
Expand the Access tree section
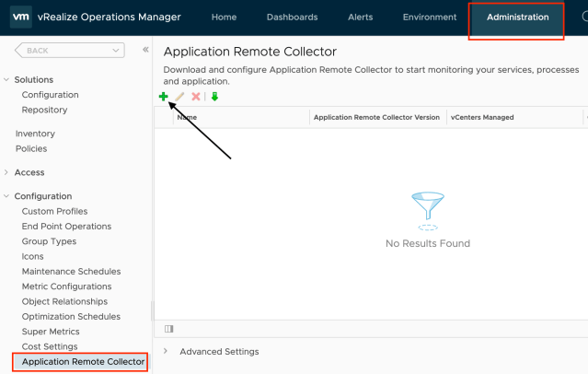coord(7,172)
